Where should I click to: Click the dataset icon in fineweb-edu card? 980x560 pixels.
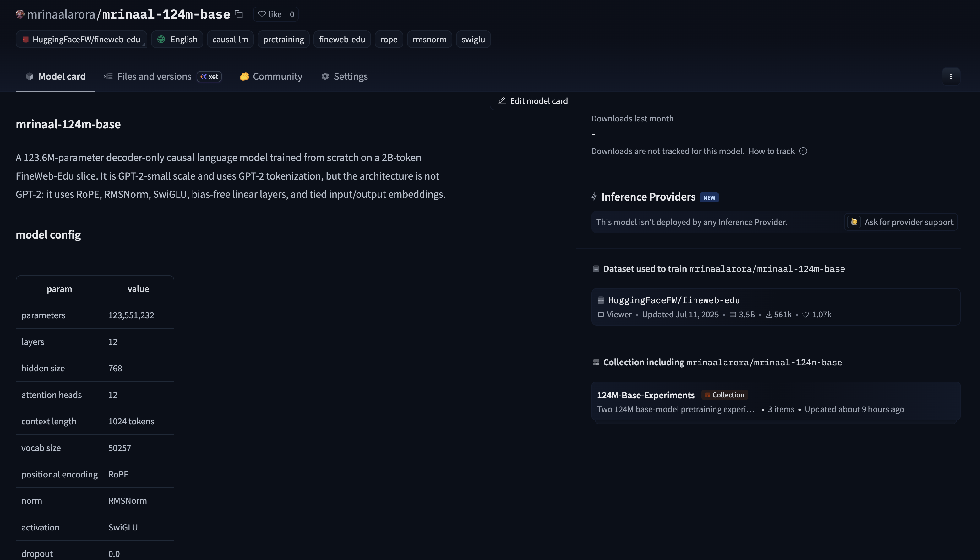[601, 300]
